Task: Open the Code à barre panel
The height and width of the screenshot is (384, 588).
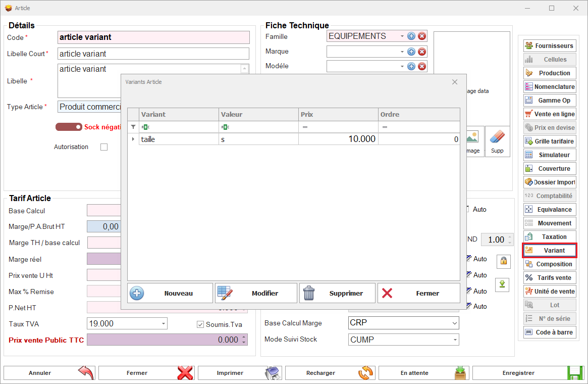Action: click(x=550, y=332)
